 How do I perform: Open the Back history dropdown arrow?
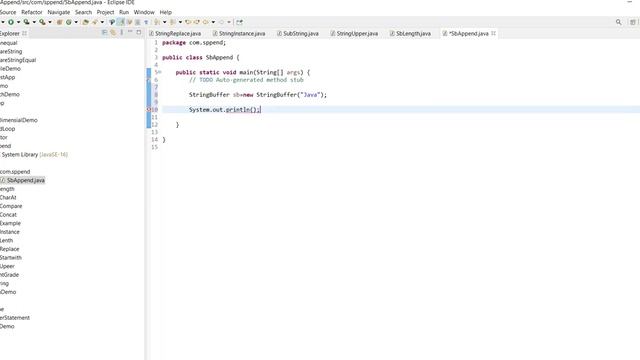213,22
